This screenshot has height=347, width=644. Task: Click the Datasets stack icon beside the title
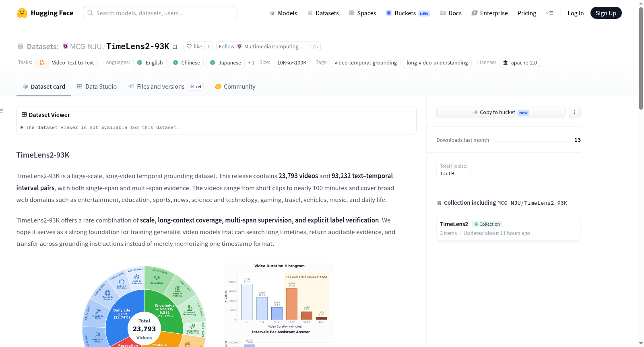point(21,46)
